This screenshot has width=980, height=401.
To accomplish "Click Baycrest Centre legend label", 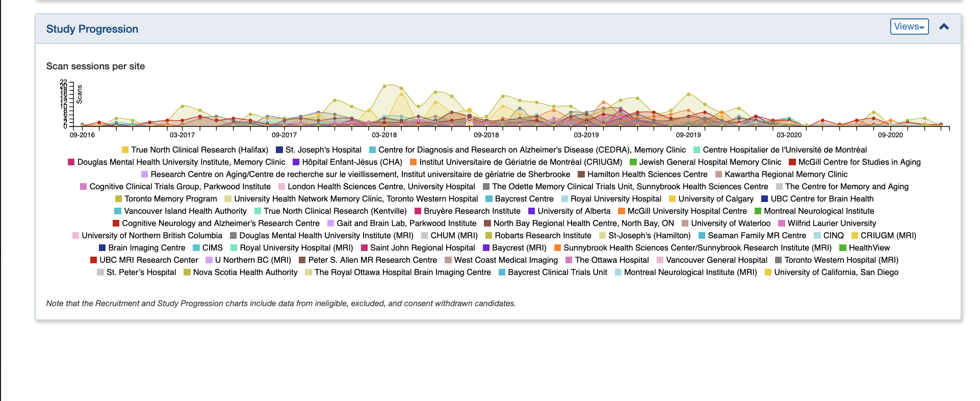I will click(x=524, y=199).
